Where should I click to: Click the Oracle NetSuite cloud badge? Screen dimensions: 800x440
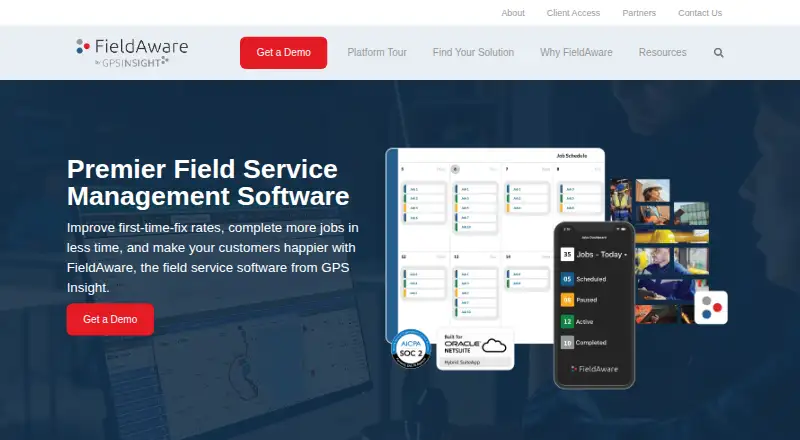(x=476, y=350)
